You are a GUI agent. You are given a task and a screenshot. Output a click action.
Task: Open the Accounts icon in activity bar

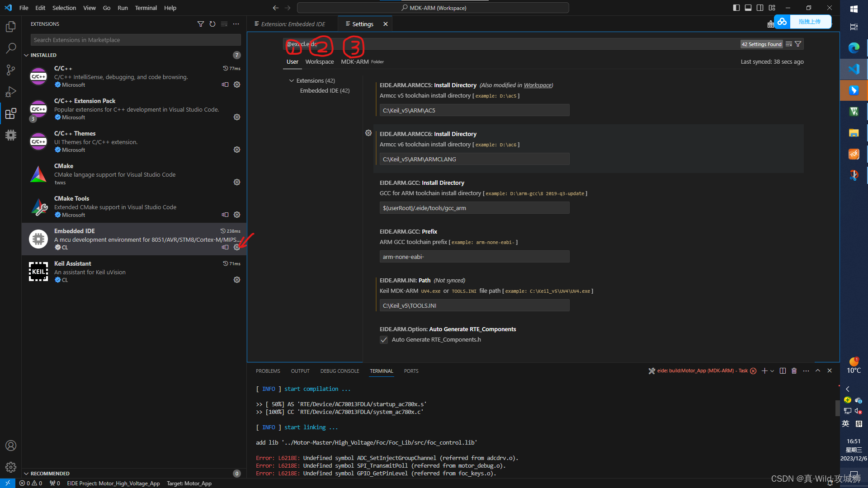point(11,446)
